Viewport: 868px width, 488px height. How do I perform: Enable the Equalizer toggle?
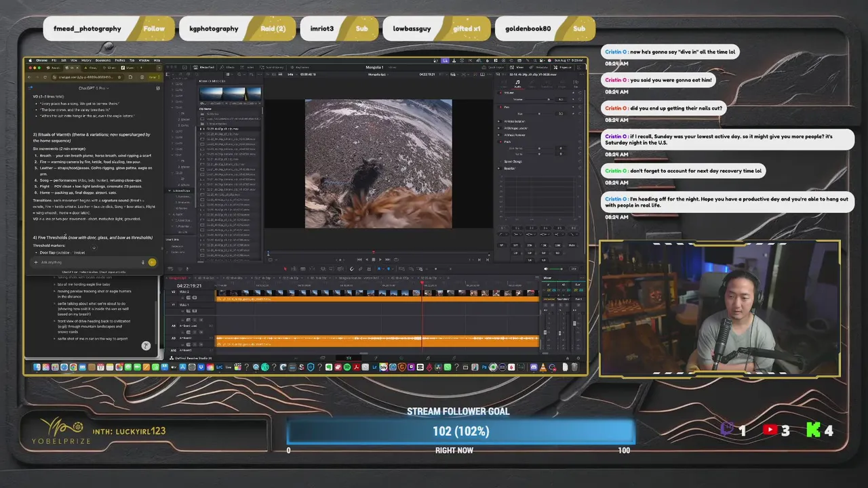coord(498,168)
